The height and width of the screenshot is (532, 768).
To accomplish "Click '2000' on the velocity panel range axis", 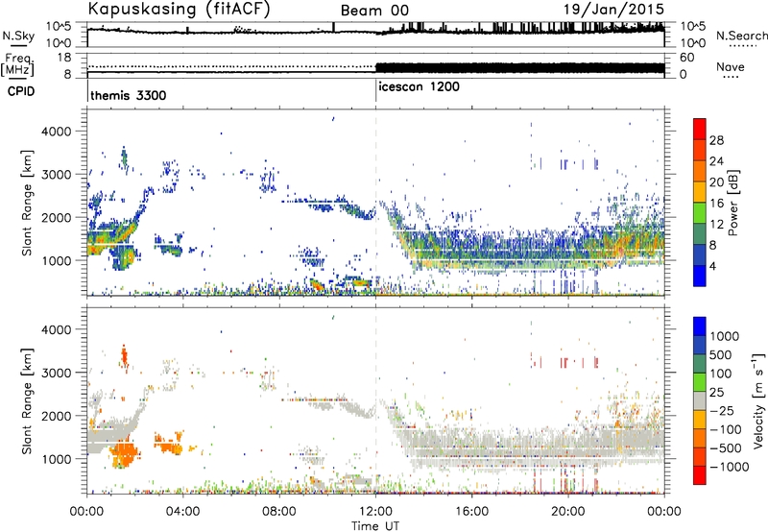I will pos(56,416).
